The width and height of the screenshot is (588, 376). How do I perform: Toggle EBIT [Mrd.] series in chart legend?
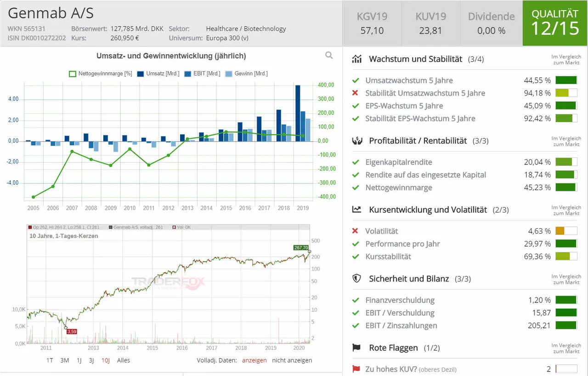point(202,73)
